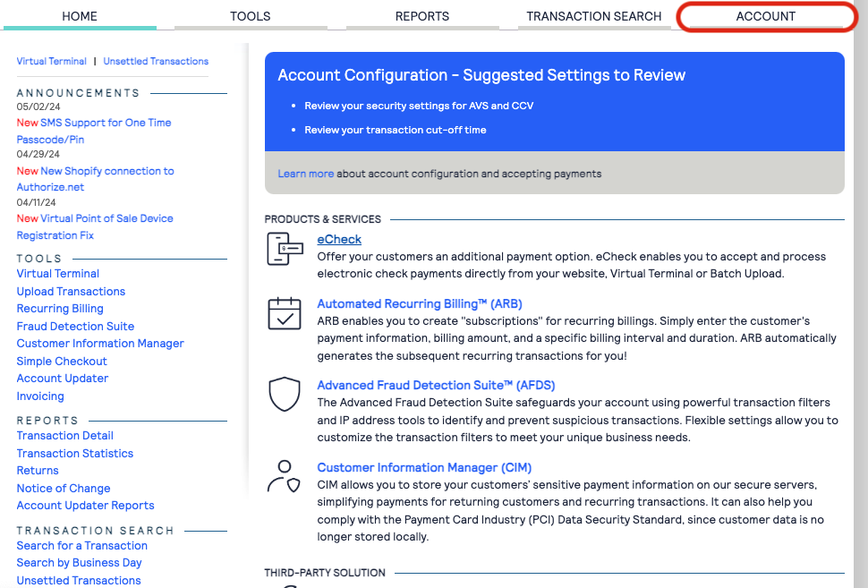Click the Advanced Fraud Detection shield icon
The height and width of the screenshot is (588, 868).
(285, 394)
